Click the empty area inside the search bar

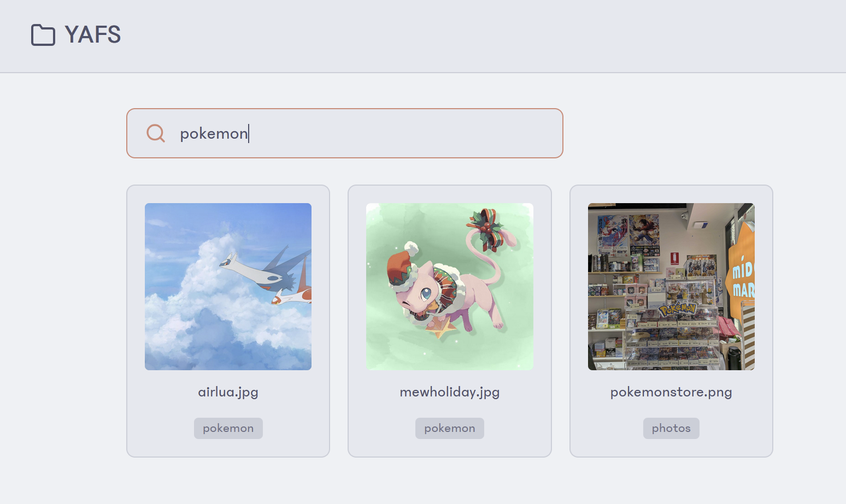[404, 133]
